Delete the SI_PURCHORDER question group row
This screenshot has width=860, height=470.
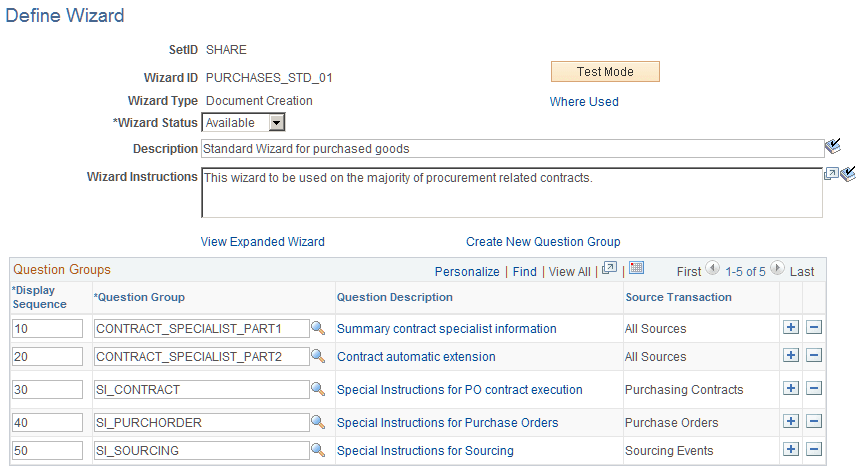coord(814,421)
